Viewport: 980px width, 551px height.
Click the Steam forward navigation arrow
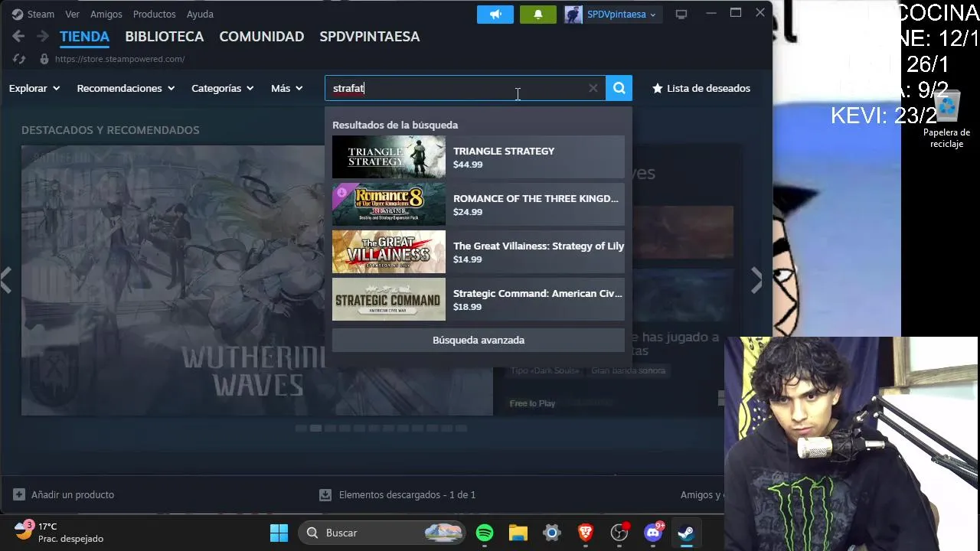43,36
